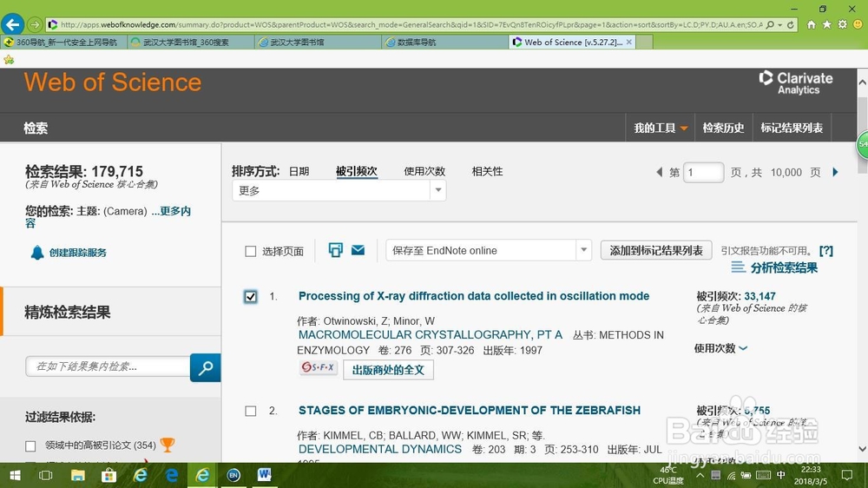Click the browser address bar URL
Image resolution: width=868 pixels, height=488 pixels.
click(x=411, y=25)
